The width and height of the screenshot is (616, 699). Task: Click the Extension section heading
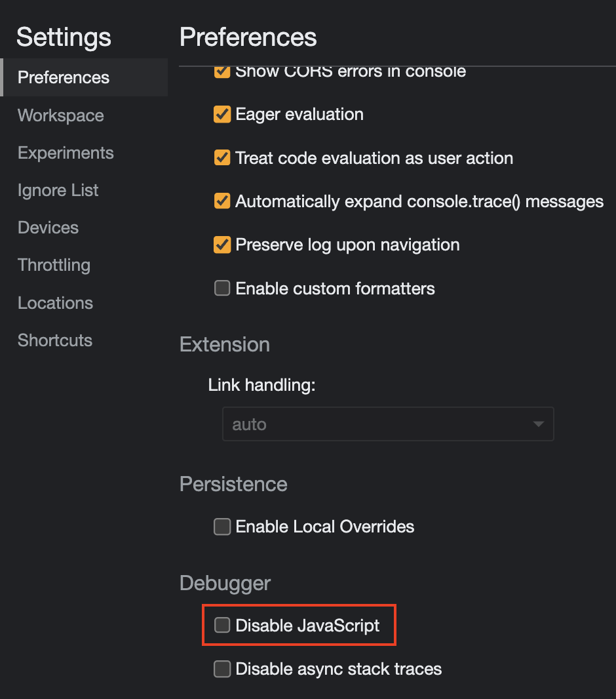click(225, 345)
